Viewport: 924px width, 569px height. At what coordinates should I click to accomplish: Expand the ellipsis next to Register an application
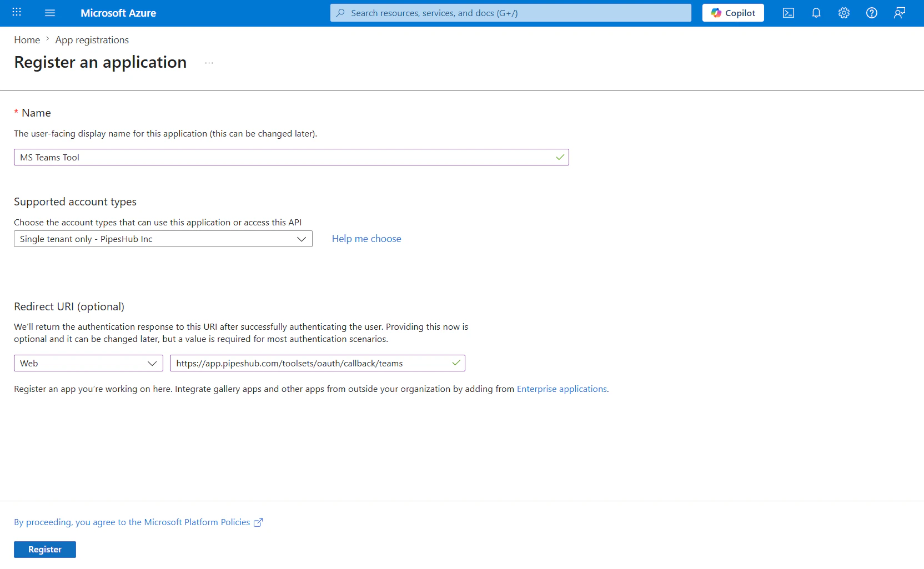209,62
